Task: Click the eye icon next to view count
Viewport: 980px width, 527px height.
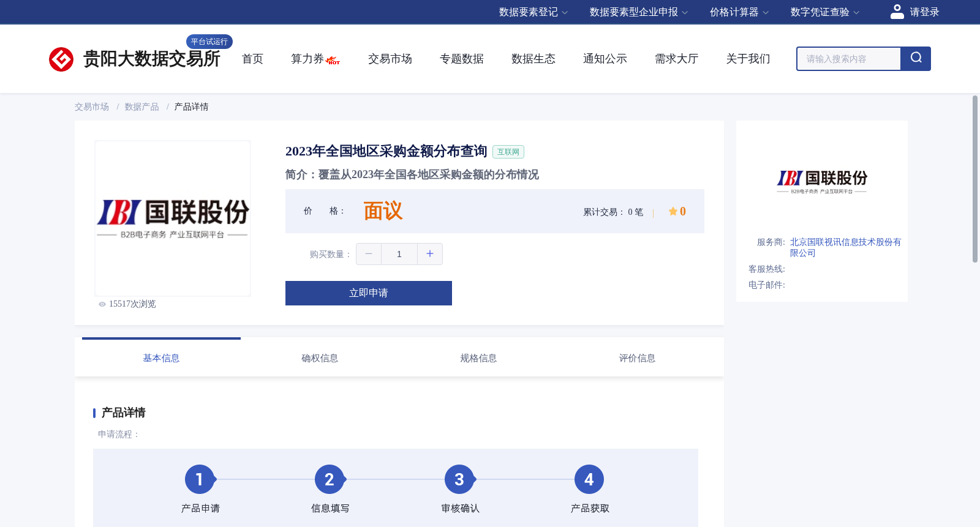Action: [x=102, y=304]
